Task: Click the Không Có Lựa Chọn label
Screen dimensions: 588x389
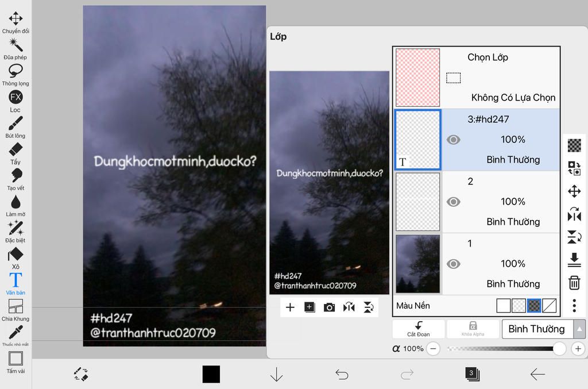Action: pyautogui.click(x=513, y=98)
